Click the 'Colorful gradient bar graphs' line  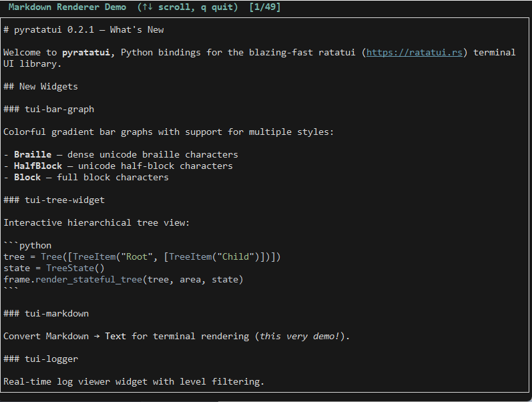pyautogui.click(x=169, y=132)
